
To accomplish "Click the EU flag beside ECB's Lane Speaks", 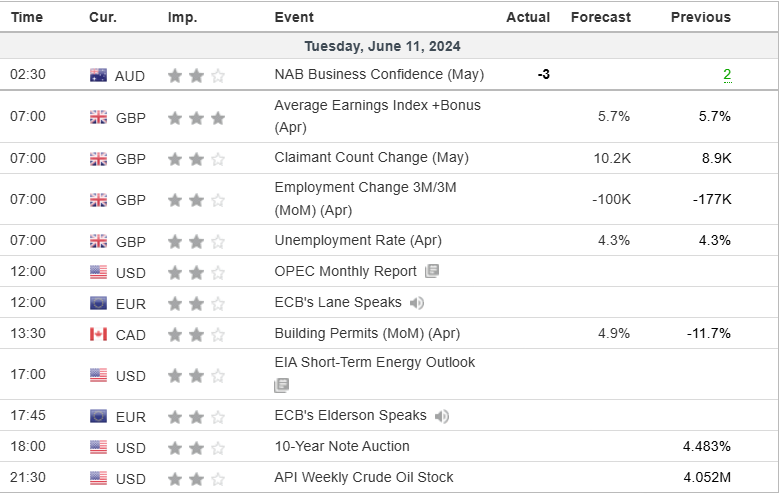I will pyautogui.click(x=98, y=303).
